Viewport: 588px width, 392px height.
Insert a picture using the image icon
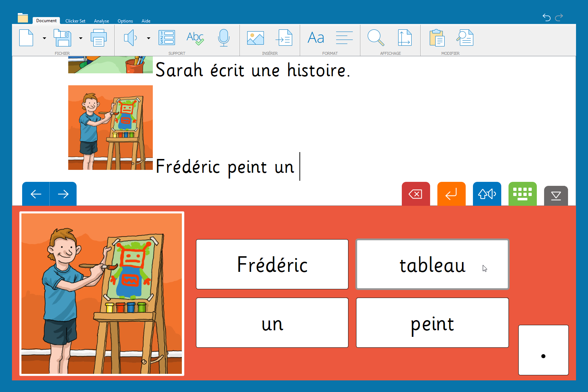(x=255, y=38)
